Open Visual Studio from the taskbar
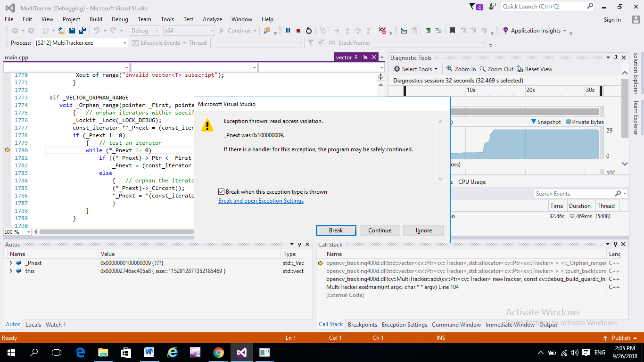This screenshot has width=644, height=362. click(x=241, y=352)
